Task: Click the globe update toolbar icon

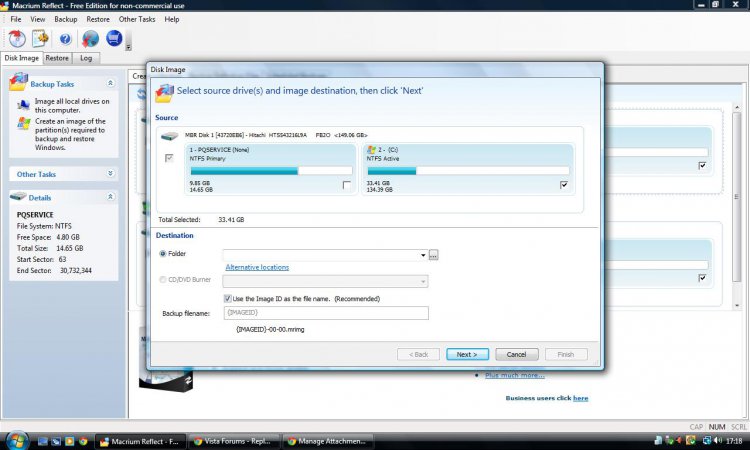Action: [x=90, y=39]
